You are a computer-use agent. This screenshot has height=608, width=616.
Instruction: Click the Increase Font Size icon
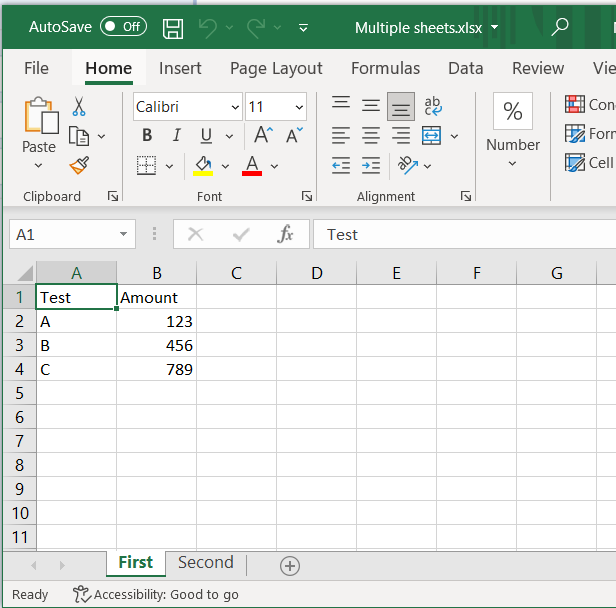[x=263, y=136]
